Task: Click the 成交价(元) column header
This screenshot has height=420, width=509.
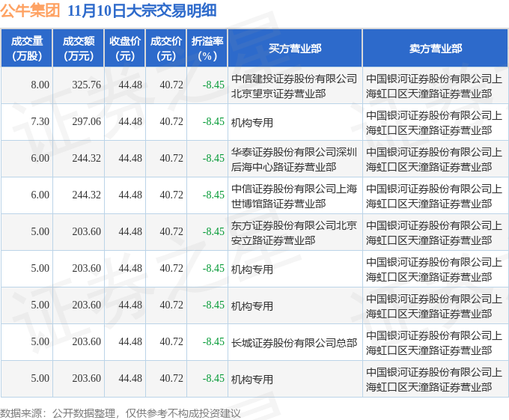Action: click(166, 49)
